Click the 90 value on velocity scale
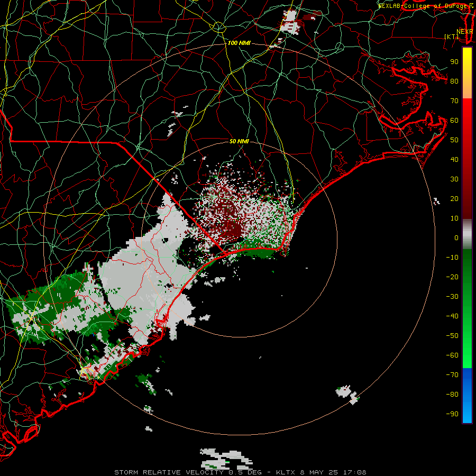This screenshot has width=476, height=476. (454, 62)
